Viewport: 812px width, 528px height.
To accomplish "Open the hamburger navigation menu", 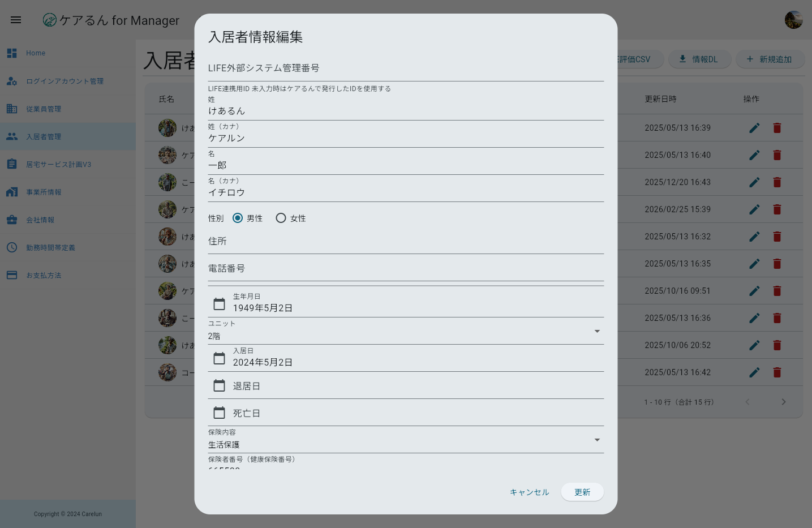I will click(x=16, y=20).
